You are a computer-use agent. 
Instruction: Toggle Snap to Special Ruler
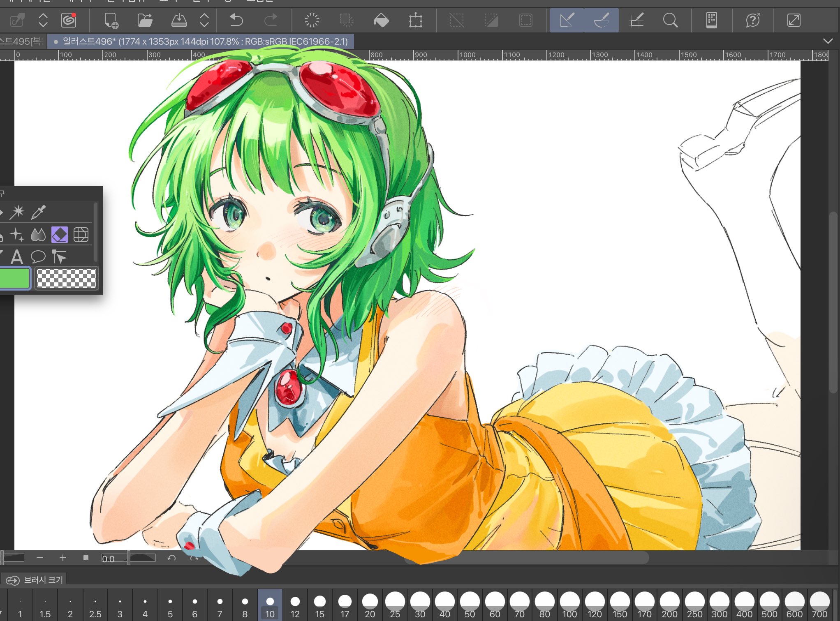(x=601, y=20)
